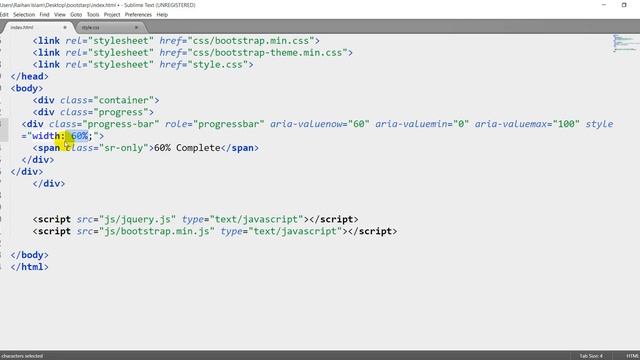The height and width of the screenshot is (360, 640).
Task: Change HTML syntax in status bar
Action: tap(633, 356)
